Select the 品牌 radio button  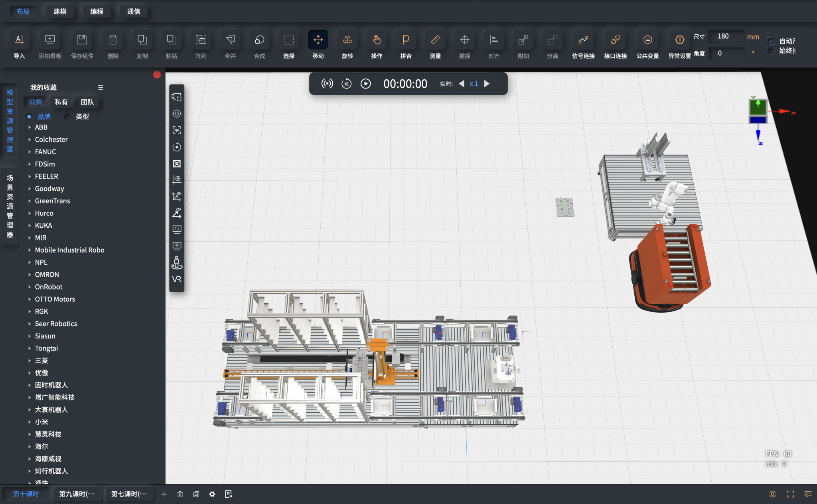(x=29, y=116)
